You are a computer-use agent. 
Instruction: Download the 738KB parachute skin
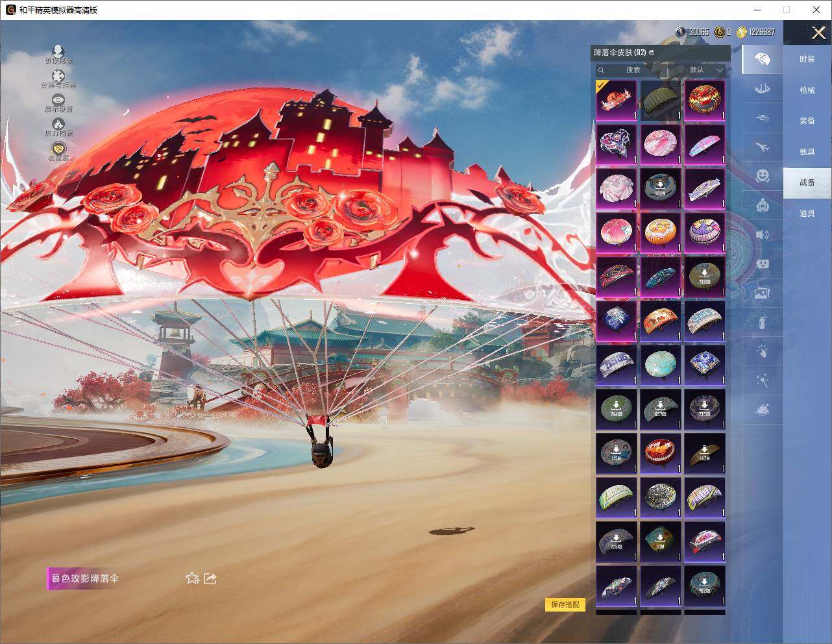coord(704,276)
